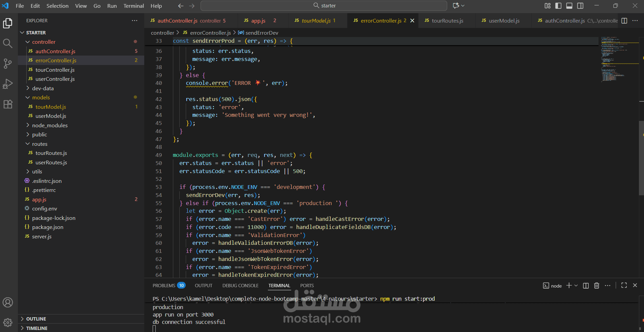Click the starter command center search box
Image resolution: width=644 pixels, height=332 pixels.
[x=324, y=6]
